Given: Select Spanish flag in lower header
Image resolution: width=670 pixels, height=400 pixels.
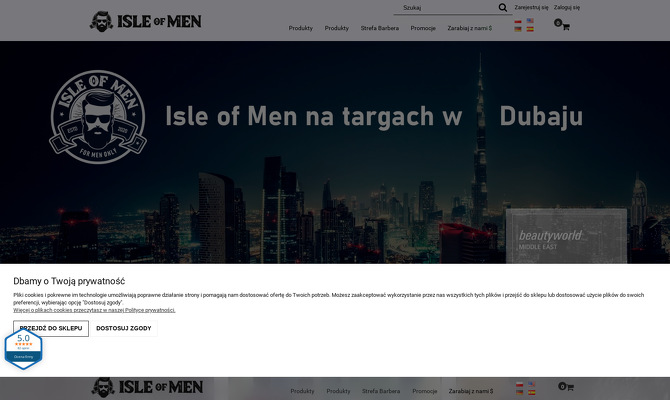Looking at the screenshot, I should coord(532,392).
